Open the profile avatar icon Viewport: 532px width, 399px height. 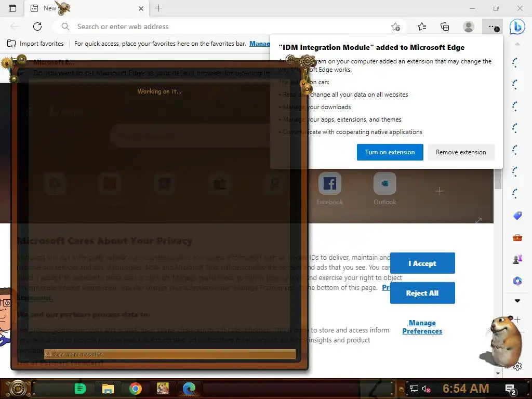(x=469, y=26)
